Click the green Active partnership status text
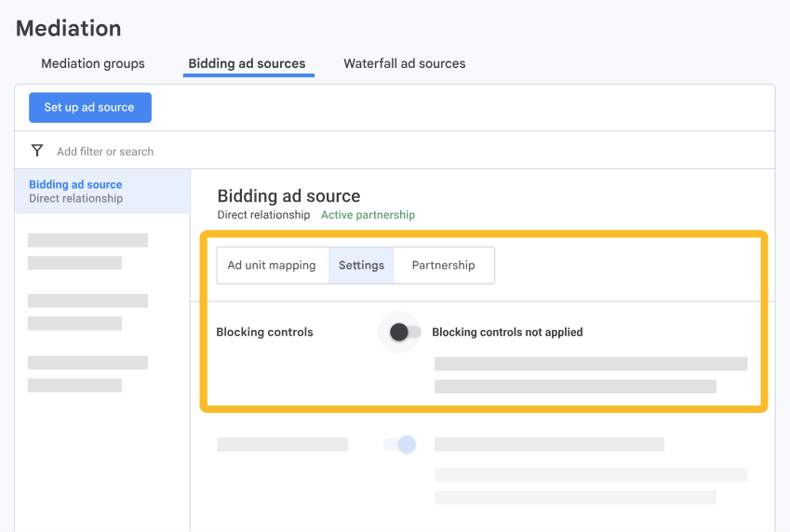 pos(368,215)
